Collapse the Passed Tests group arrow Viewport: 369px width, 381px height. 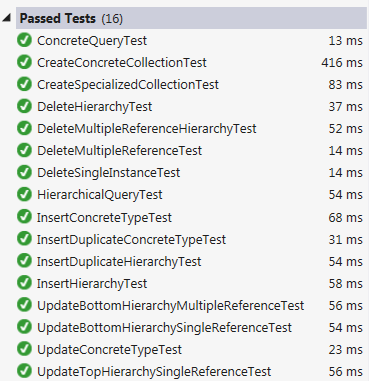click(6, 18)
